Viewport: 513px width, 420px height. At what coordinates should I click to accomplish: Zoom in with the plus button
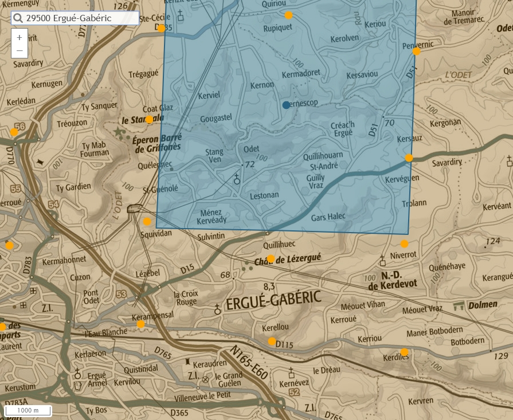pyautogui.click(x=19, y=37)
